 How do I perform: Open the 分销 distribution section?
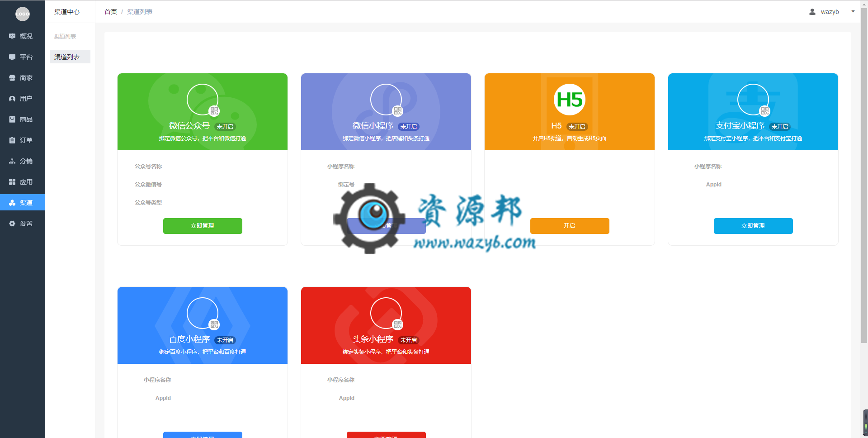pyautogui.click(x=23, y=161)
